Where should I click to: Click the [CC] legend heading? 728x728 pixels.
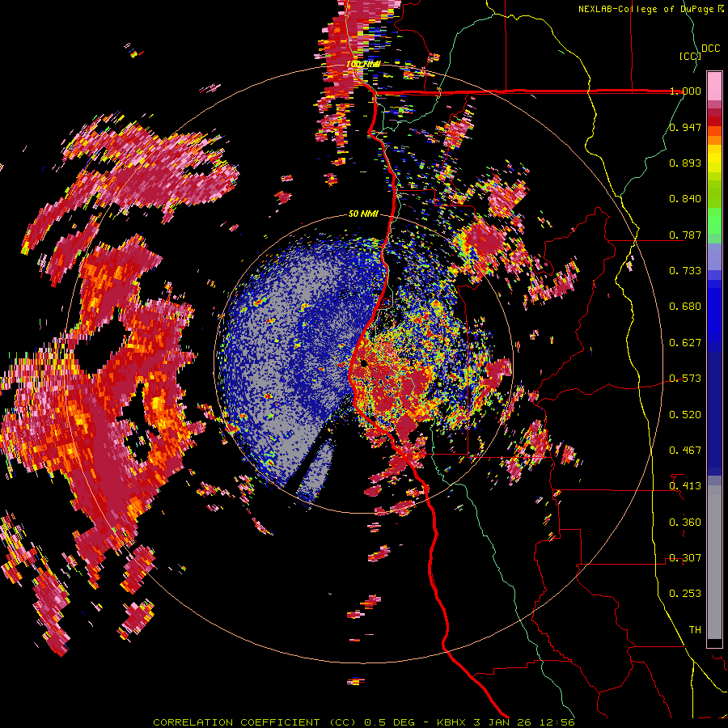(690, 56)
